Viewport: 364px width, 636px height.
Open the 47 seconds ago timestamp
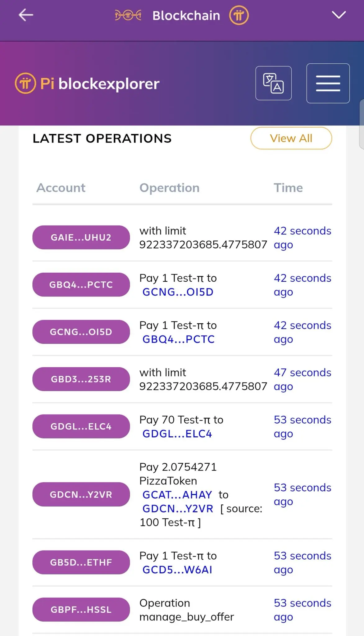tap(302, 379)
